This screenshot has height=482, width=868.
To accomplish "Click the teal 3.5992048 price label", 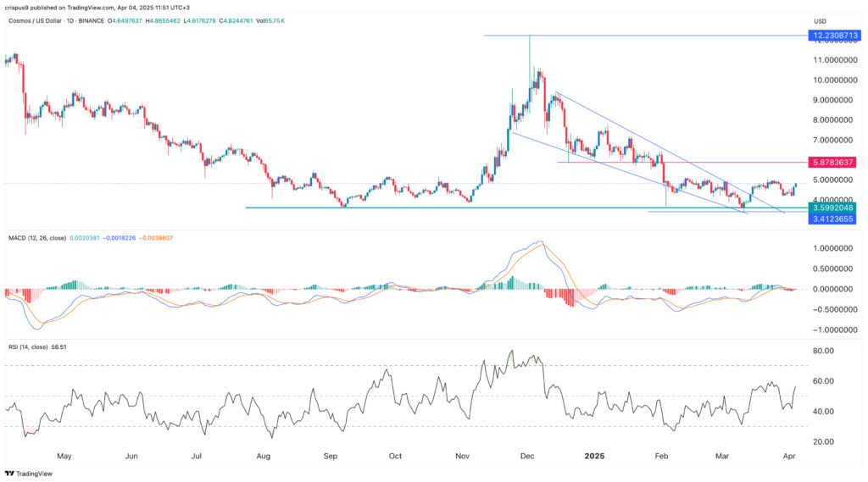I will click(x=835, y=208).
